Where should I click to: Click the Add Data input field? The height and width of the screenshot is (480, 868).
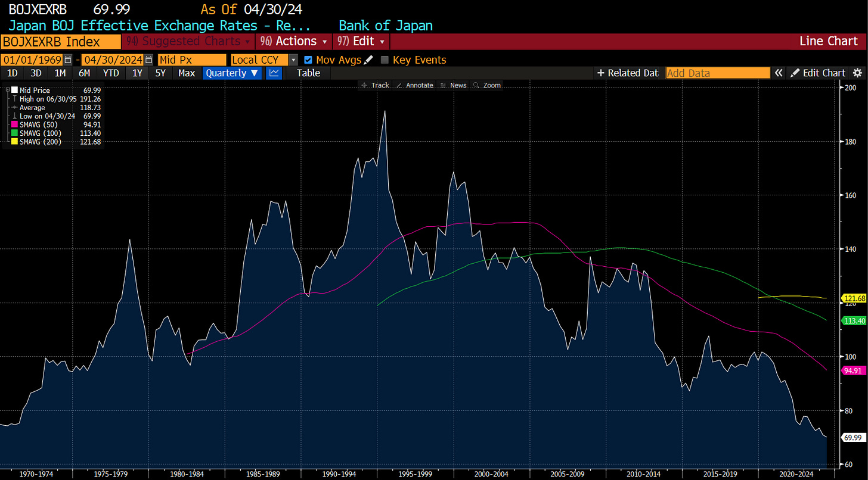[x=718, y=73]
